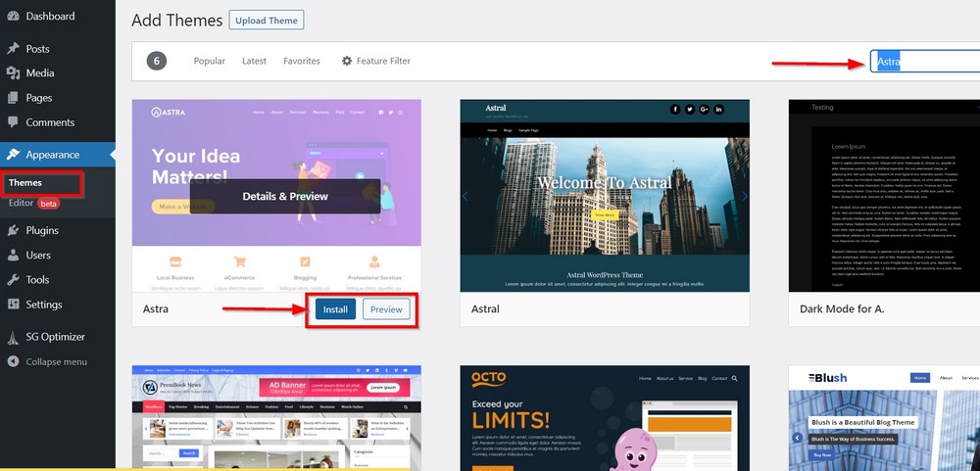Image resolution: width=980 pixels, height=471 pixels.
Task: Switch to the Popular themes tab
Action: point(209,61)
